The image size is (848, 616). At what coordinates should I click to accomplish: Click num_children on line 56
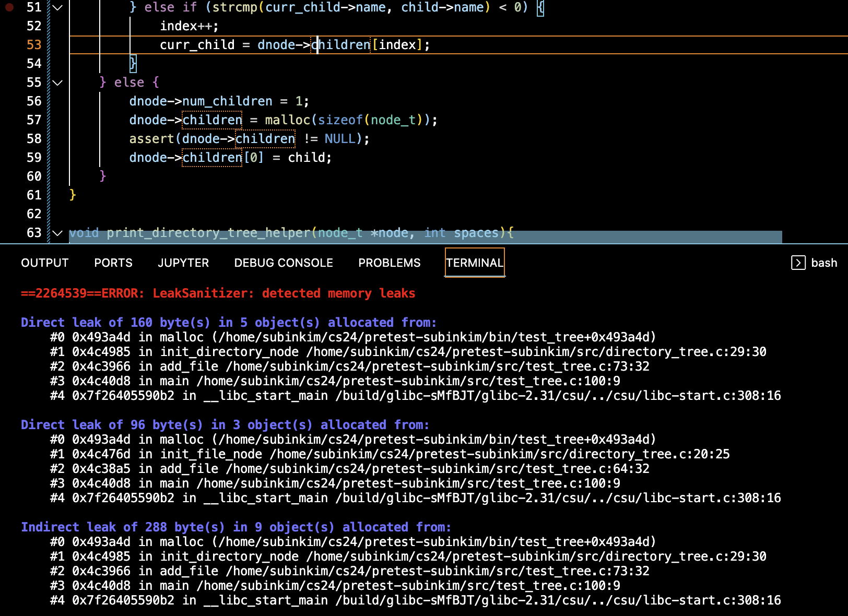(227, 101)
